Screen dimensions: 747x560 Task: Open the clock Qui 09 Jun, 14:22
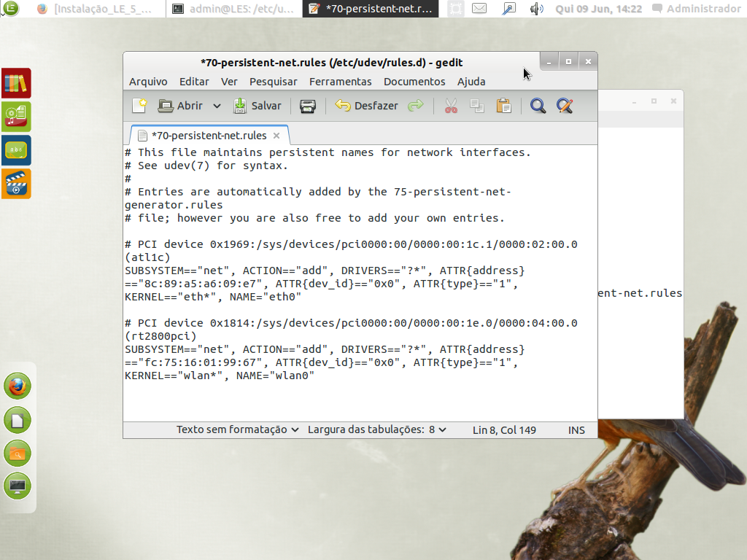click(x=598, y=9)
